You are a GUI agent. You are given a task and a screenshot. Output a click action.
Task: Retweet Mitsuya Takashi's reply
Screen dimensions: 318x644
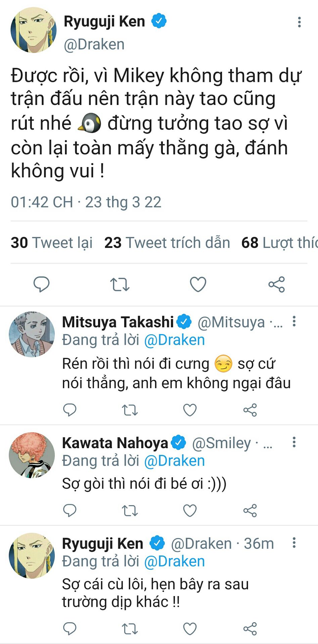130,410
